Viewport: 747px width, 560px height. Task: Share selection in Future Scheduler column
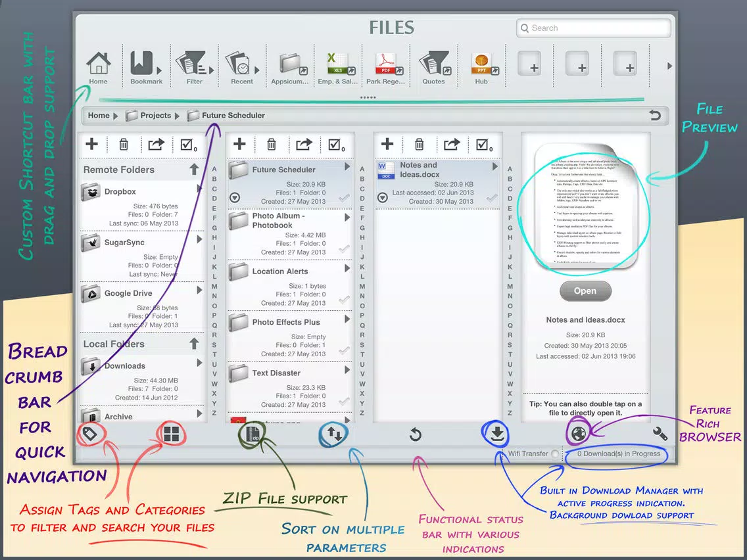pyautogui.click(x=452, y=144)
